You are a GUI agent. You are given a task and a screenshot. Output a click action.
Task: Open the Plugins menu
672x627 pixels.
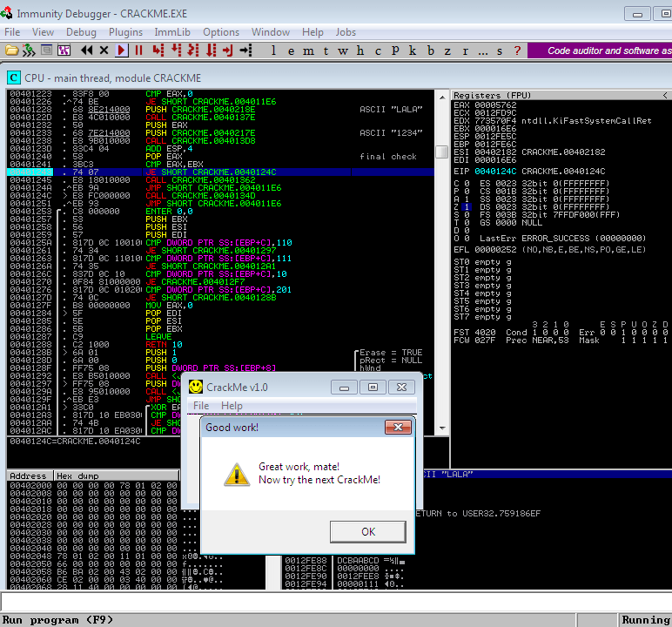point(125,32)
